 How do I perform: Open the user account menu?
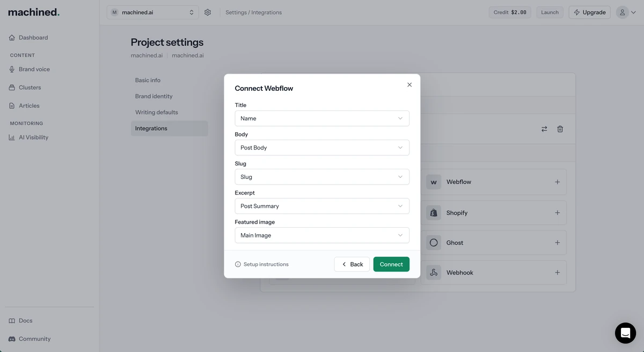[627, 12]
